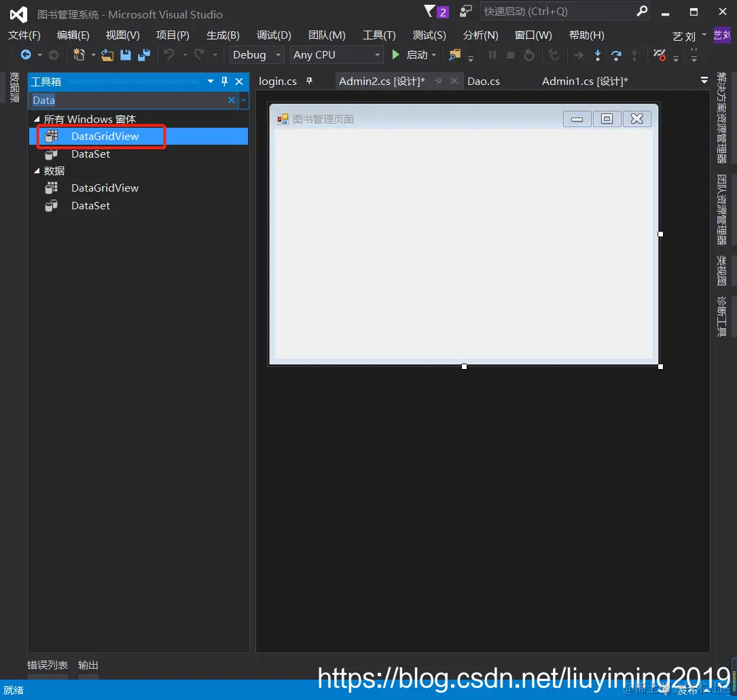Open the 诊断工具 side tab
The height and width of the screenshot is (700, 737).
(721, 317)
